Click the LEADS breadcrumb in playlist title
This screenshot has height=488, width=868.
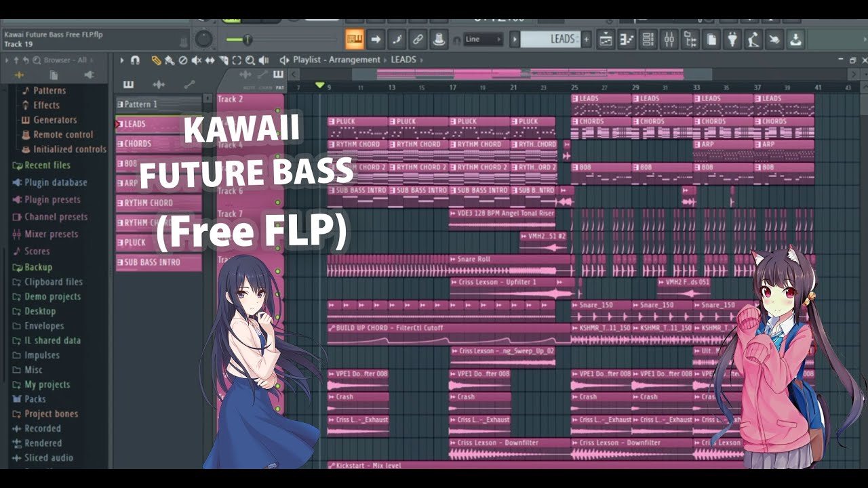click(403, 60)
